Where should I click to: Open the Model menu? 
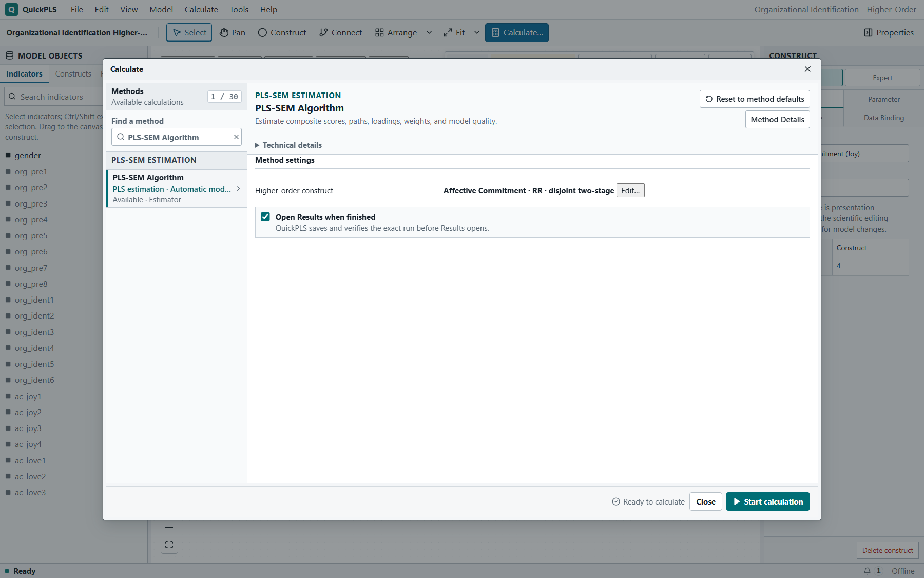point(161,9)
